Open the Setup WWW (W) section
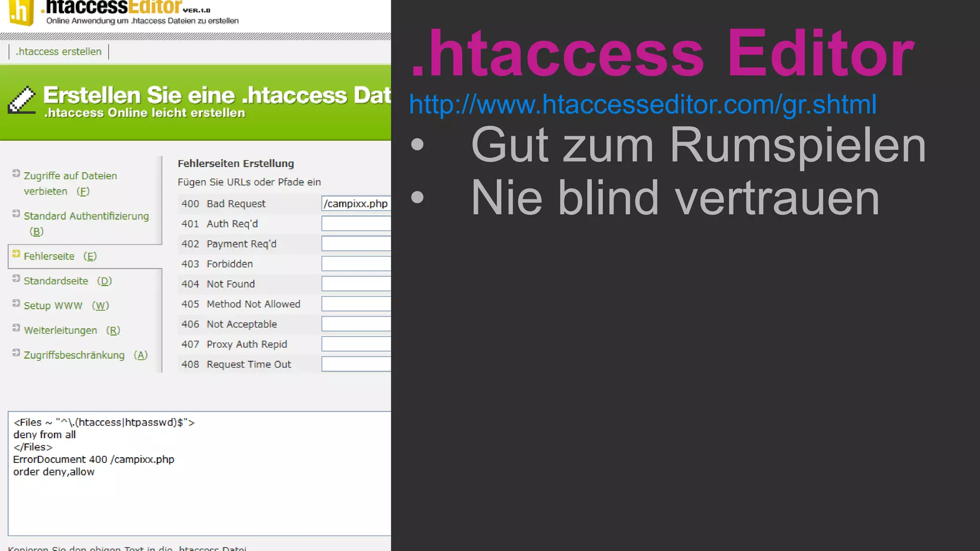Screen dimensions: 980x551 pos(67,306)
